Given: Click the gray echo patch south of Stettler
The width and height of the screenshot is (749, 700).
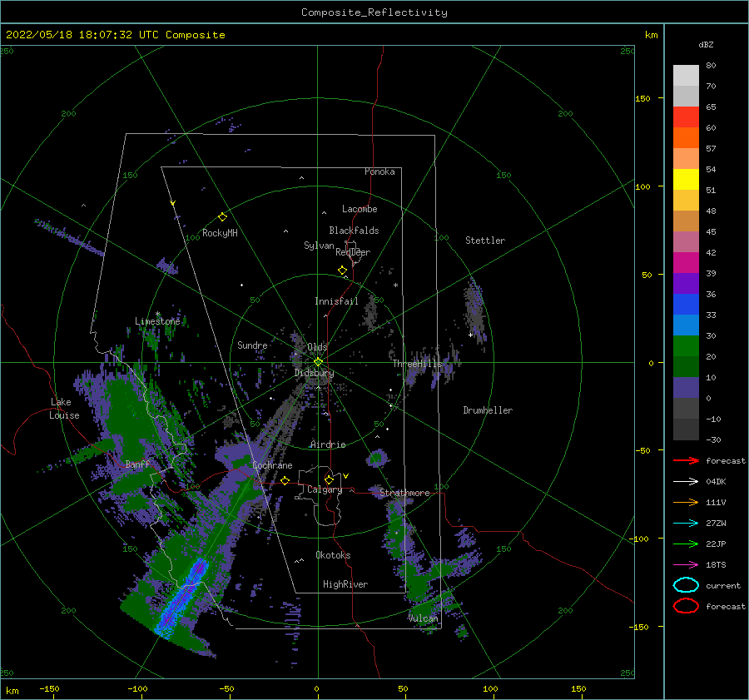Looking at the screenshot, I should (476, 309).
